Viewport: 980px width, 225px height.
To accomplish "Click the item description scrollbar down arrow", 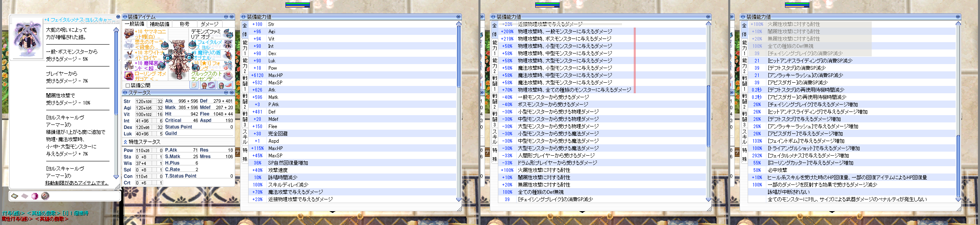I will click(x=116, y=177).
